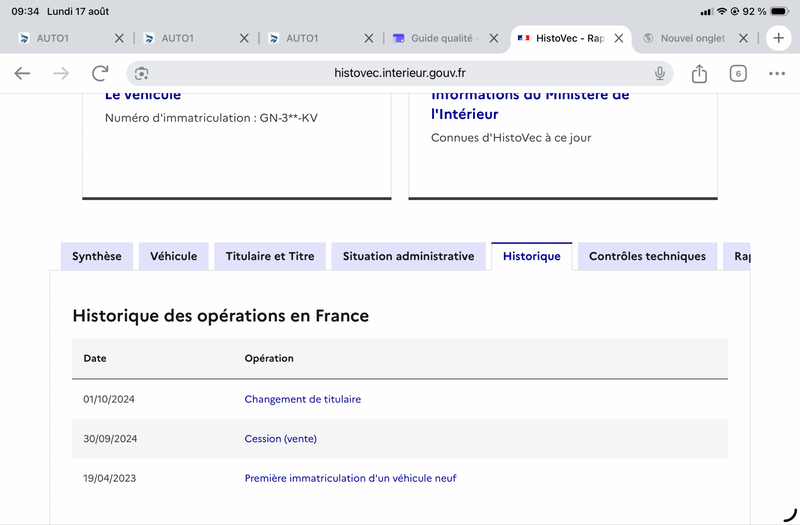Close the second AUTO1 tab
The height and width of the screenshot is (525, 800).
click(x=244, y=38)
